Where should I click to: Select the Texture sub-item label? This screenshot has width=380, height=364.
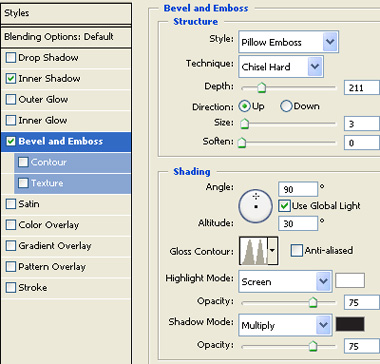click(x=47, y=183)
